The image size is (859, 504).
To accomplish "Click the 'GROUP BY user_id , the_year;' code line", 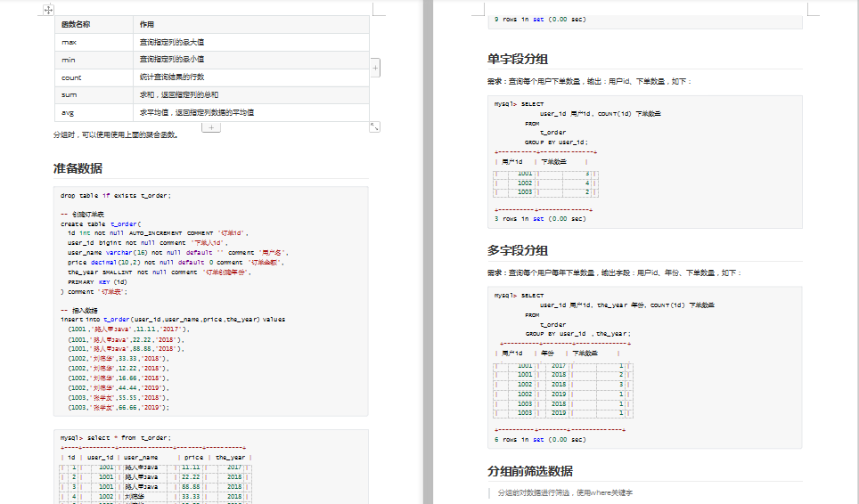I will click(x=578, y=334).
